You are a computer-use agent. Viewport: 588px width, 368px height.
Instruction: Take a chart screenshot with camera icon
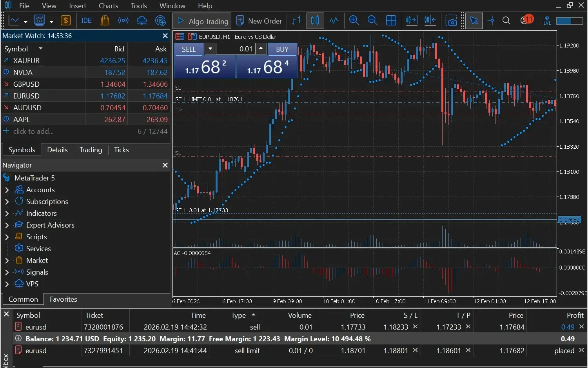(x=452, y=21)
